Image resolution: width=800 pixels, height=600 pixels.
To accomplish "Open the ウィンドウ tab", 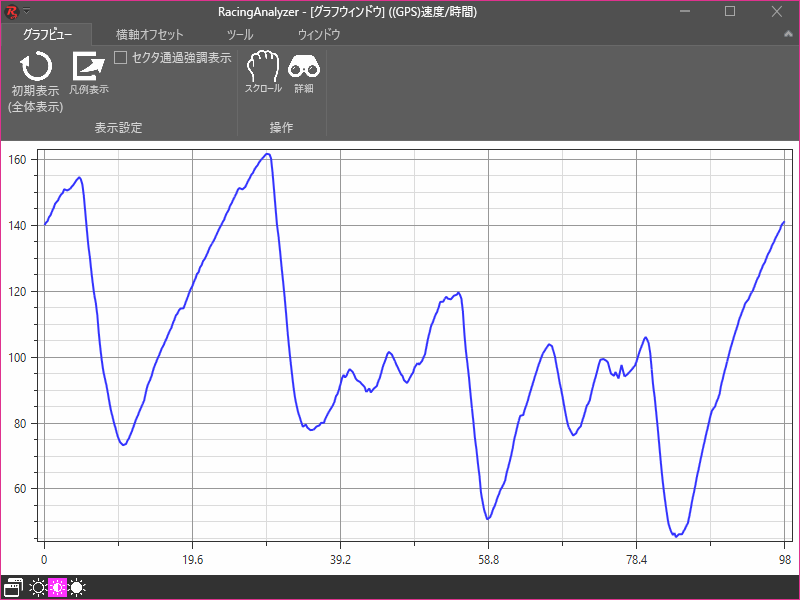I will 319,34.
